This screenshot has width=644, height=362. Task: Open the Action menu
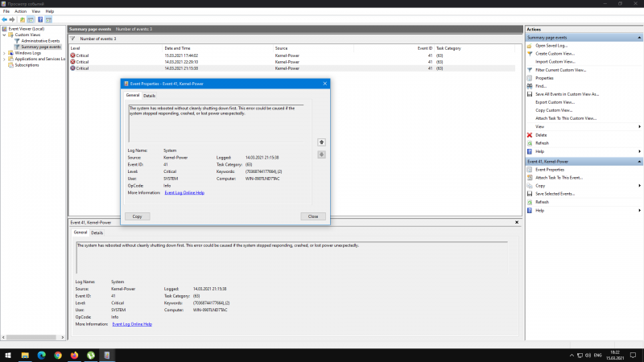pos(20,11)
